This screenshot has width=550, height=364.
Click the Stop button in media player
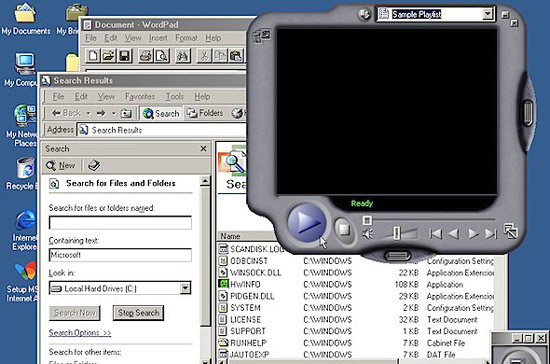344,230
